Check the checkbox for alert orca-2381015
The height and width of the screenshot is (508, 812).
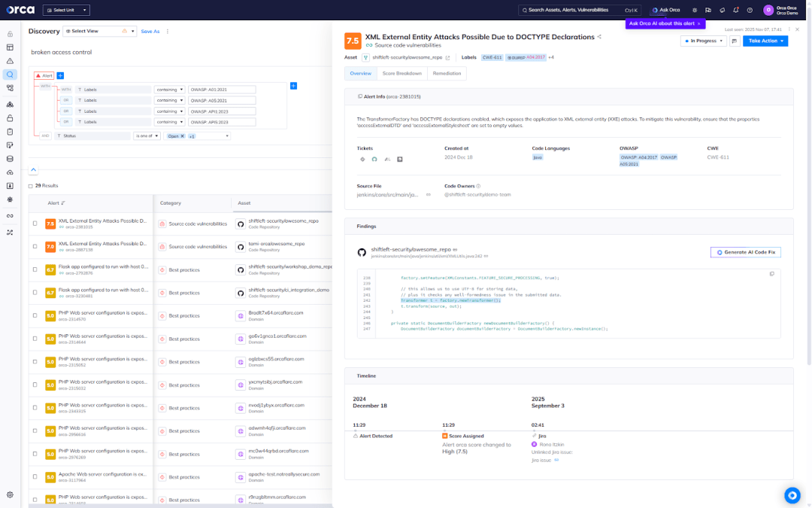pos(34,224)
